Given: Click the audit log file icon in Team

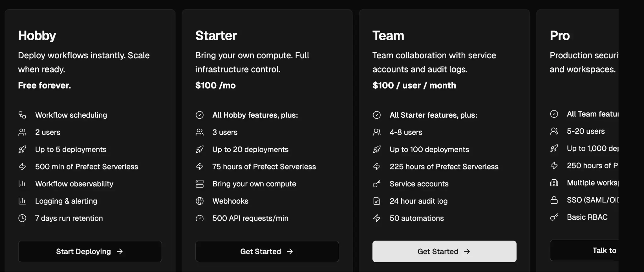Looking at the screenshot, I should 377,201.
